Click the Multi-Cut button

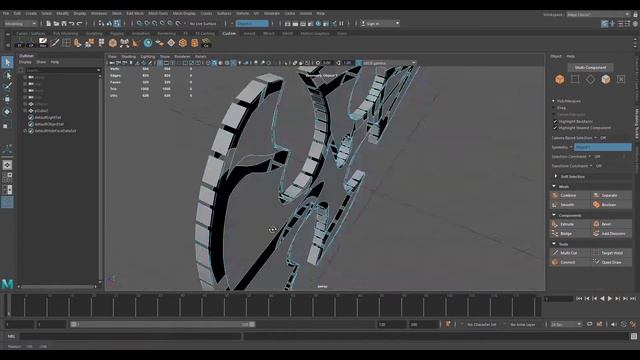click(x=569, y=253)
